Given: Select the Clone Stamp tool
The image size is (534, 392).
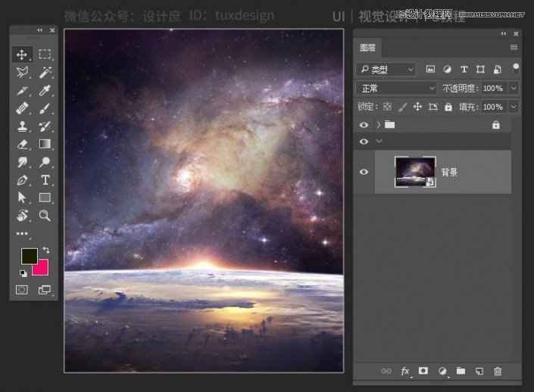Looking at the screenshot, I should coord(22,126).
